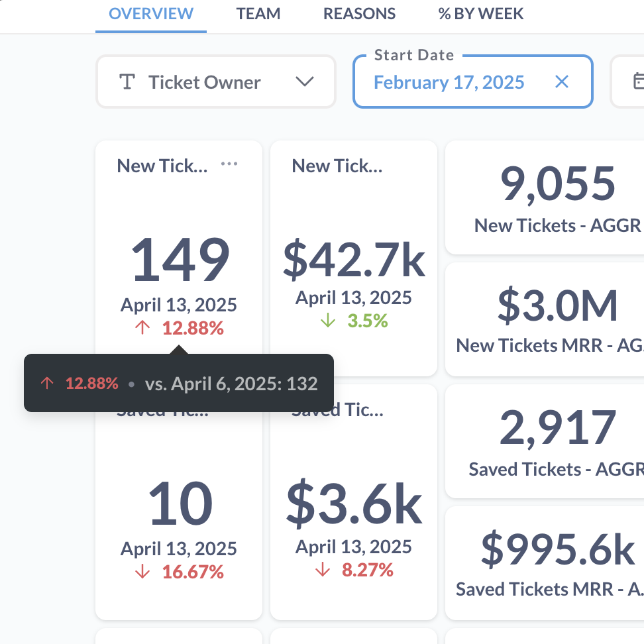644x644 pixels.
Task: Open the 9,055 New Tickets - AGGR card
Action: coord(557,184)
